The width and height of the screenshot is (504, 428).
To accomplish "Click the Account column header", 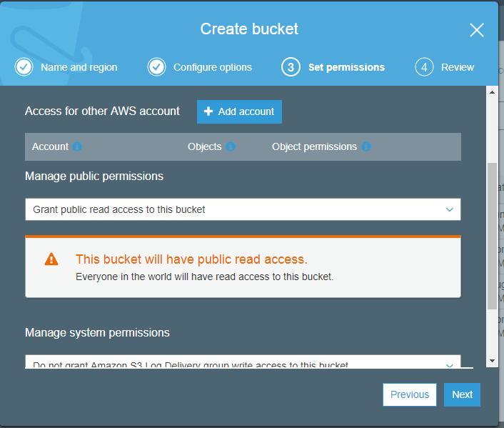I will pyautogui.click(x=50, y=146).
